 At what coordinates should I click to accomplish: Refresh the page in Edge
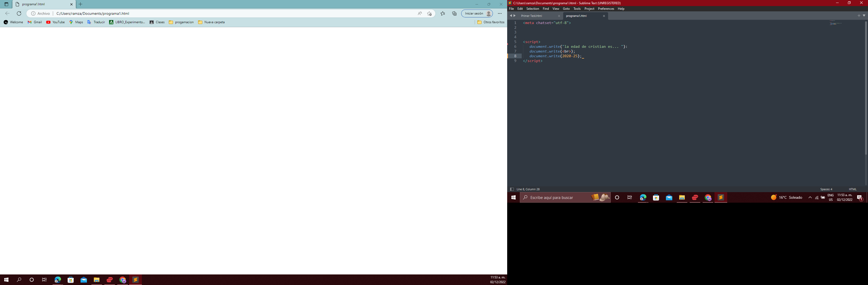click(19, 13)
